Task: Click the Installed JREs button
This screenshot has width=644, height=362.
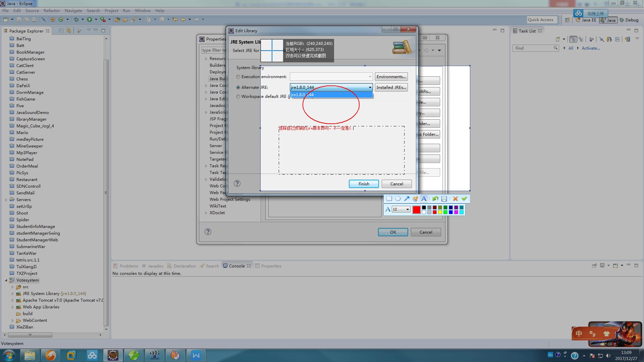Action: (391, 87)
